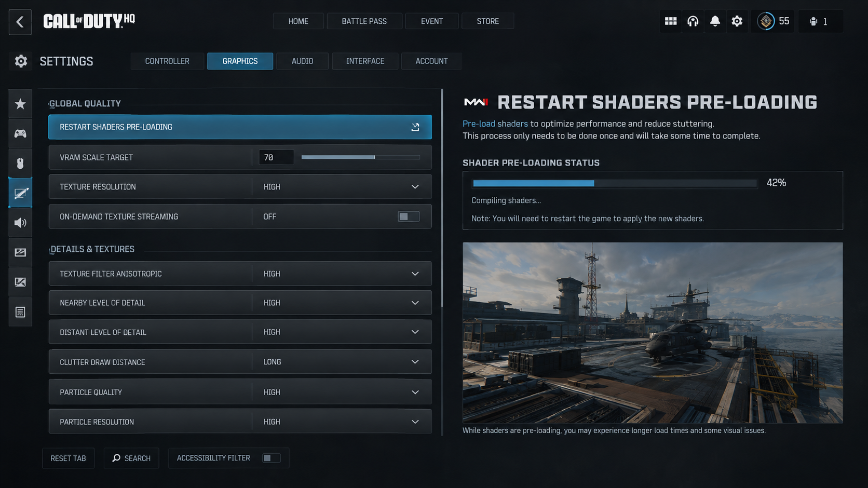Open the Home menu
Image resolution: width=868 pixels, height=488 pixels.
[x=299, y=21]
